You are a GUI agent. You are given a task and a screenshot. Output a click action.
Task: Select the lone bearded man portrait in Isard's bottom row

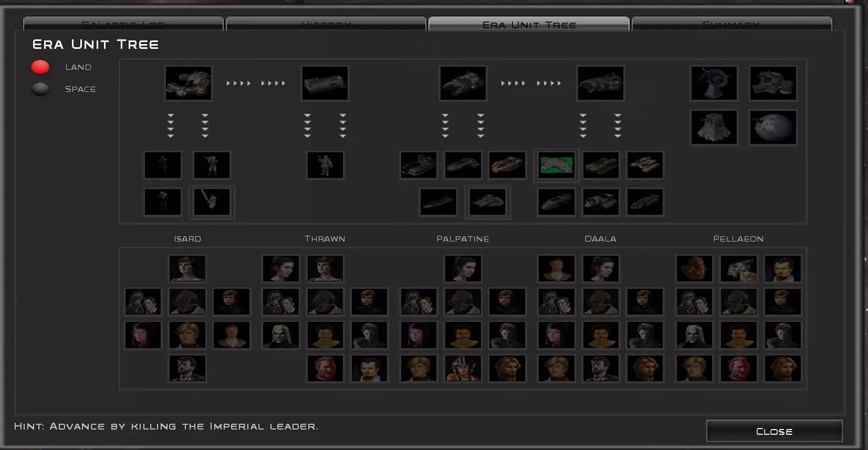tap(187, 368)
